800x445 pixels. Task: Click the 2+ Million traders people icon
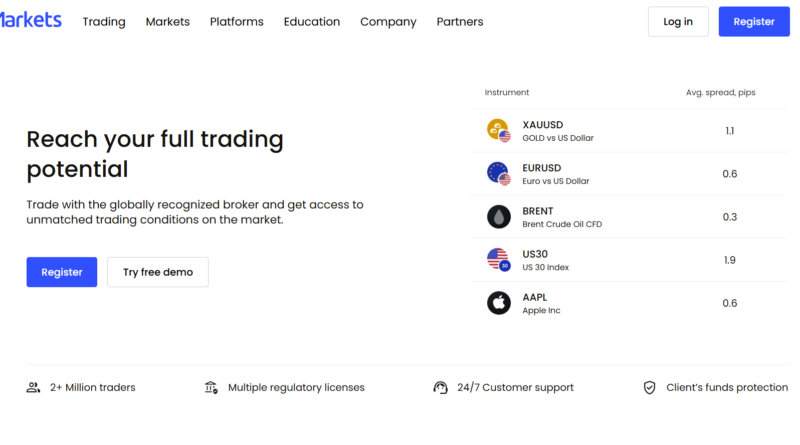pyautogui.click(x=34, y=387)
